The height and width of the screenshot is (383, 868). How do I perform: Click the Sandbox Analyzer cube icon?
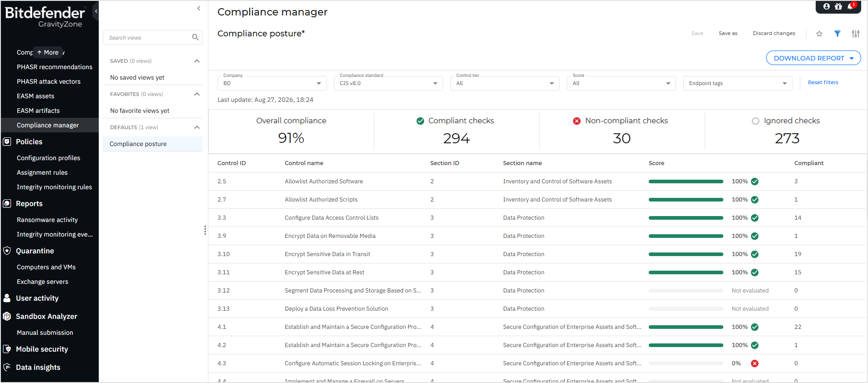(7, 316)
